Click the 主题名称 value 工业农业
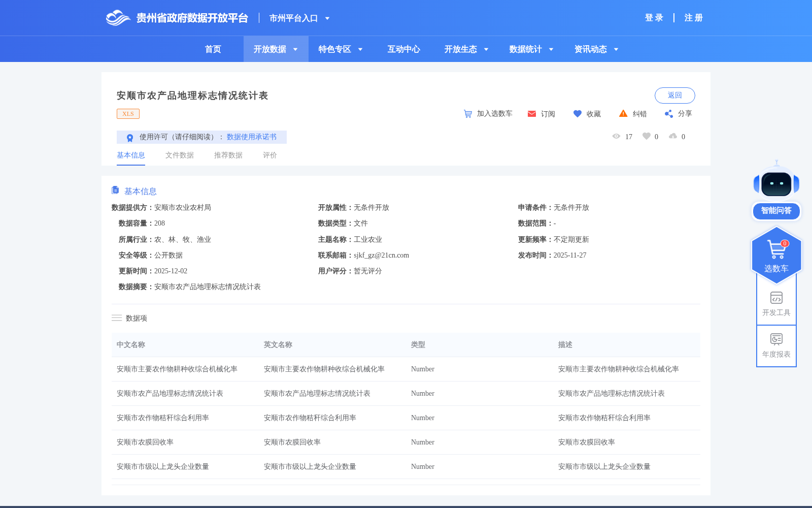 point(368,240)
